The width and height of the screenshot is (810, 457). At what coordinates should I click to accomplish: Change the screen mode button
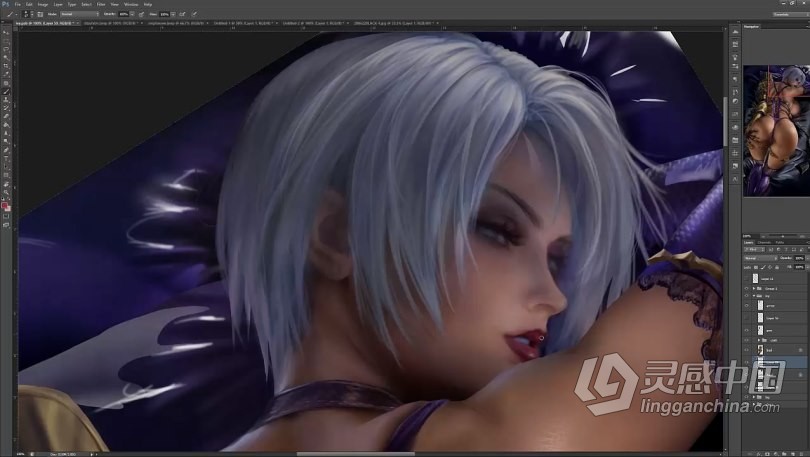point(6,225)
